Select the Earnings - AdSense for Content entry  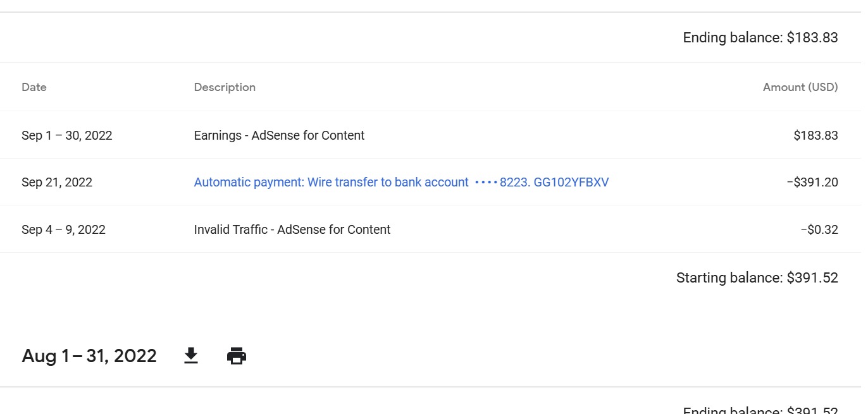279,135
